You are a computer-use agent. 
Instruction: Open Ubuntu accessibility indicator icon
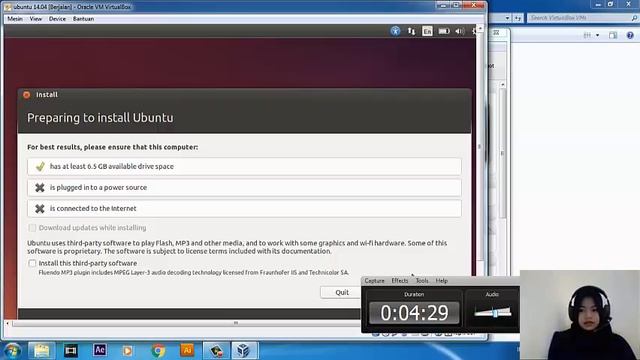pyautogui.click(x=395, y=31)
